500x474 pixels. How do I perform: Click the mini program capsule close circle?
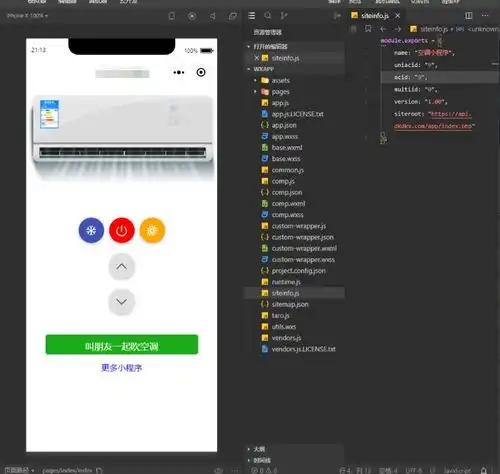[201, 72]
